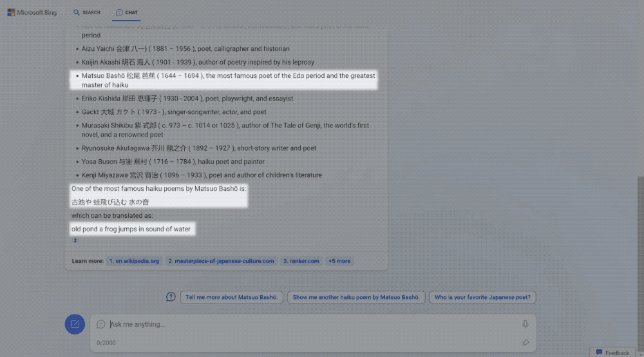Click the highlighted Matsuo Bashō list entry

point(225,80)
